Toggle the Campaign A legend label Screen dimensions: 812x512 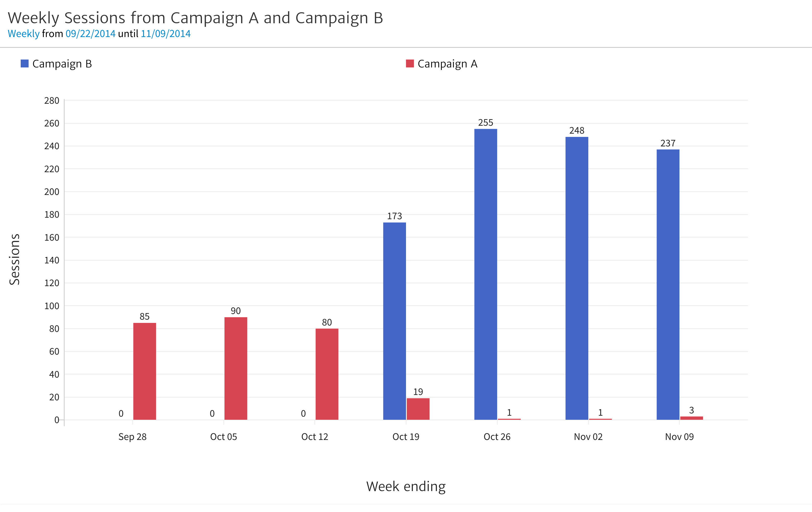[447, 64]
